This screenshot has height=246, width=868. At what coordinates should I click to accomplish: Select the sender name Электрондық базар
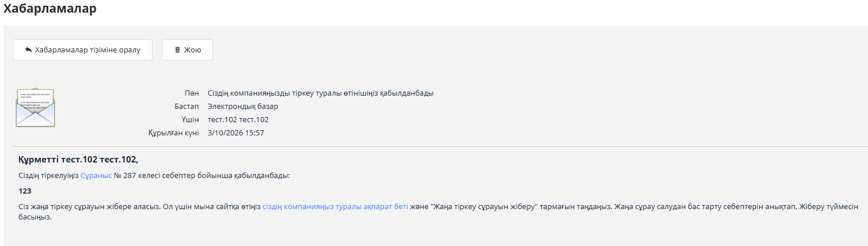tap(242, 106)
